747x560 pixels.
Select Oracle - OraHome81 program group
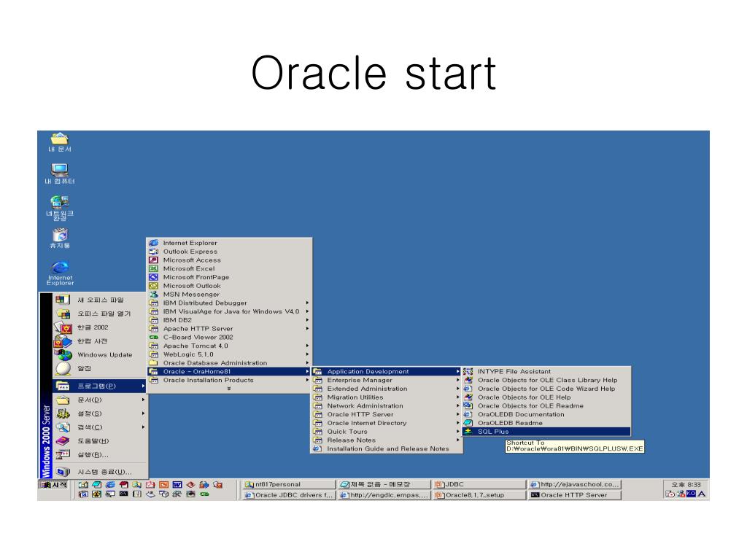229,371
